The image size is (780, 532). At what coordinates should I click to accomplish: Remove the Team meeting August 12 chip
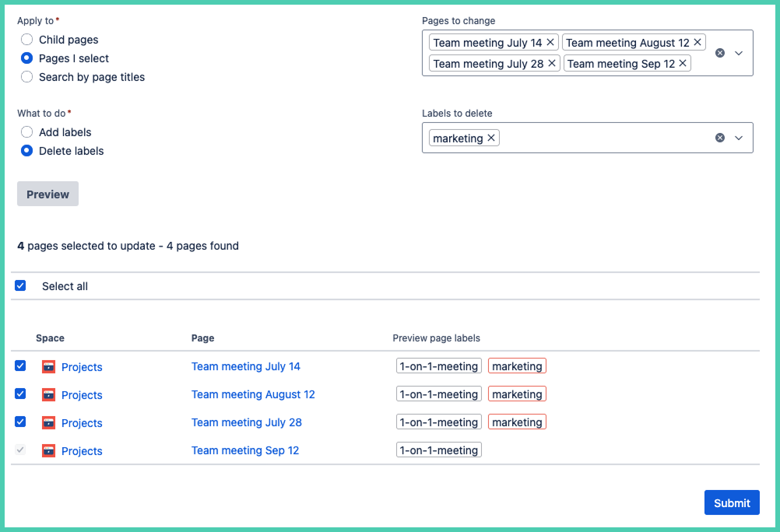point(697,43)
